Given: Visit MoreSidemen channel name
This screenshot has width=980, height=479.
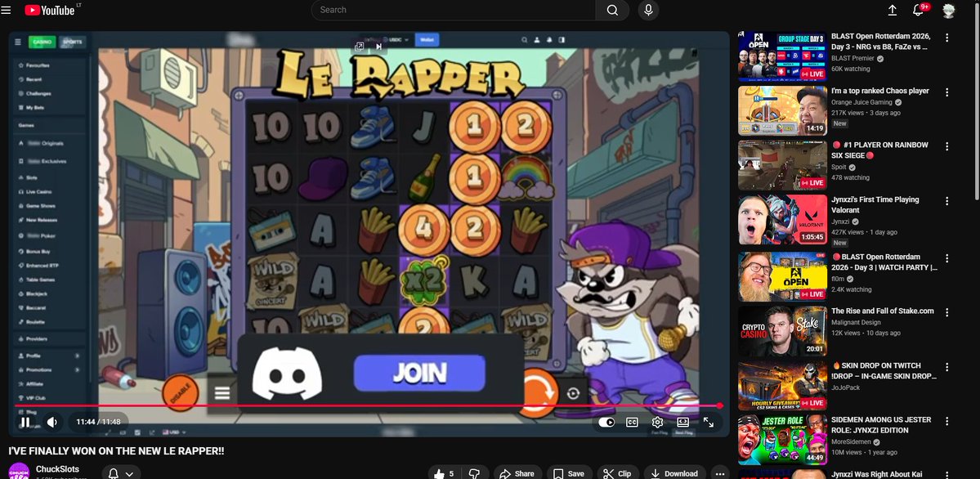Looking at the screenshot, I should [852, 441].
